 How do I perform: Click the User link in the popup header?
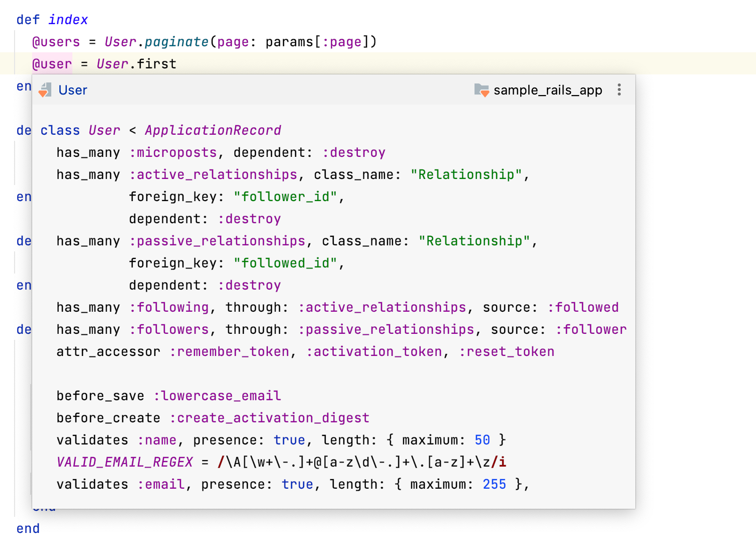click(x=72, y=90)
